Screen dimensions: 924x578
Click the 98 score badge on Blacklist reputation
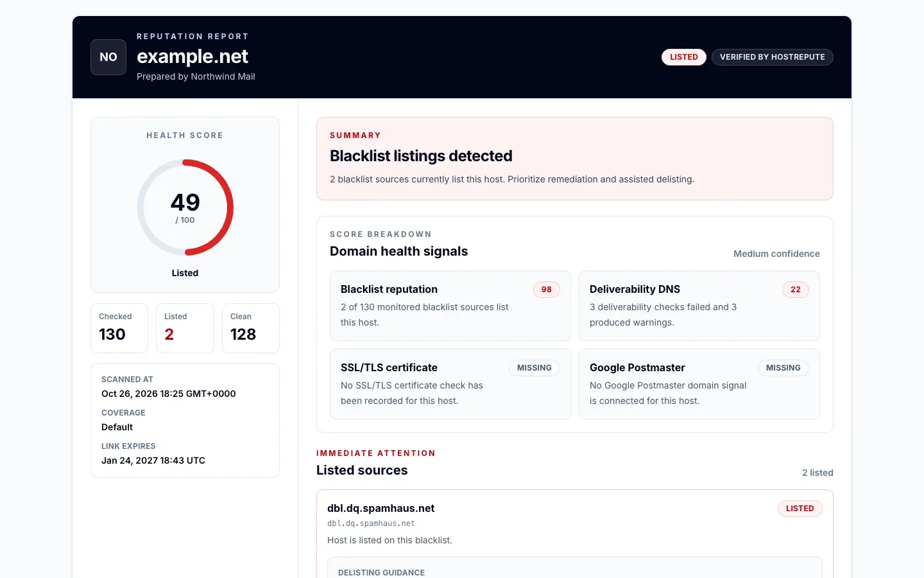click(x=547, y=290)
